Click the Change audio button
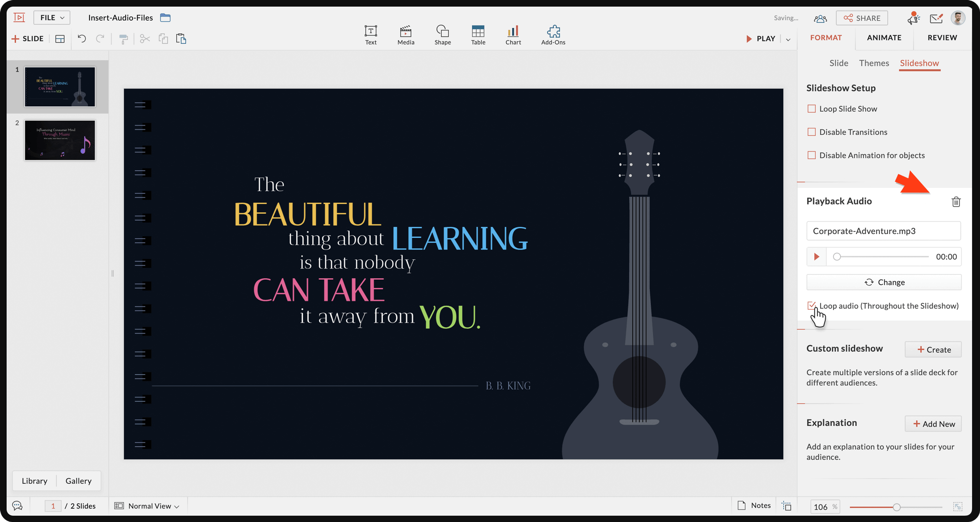Viewport: 980px width, 522px height. point(883,282)
